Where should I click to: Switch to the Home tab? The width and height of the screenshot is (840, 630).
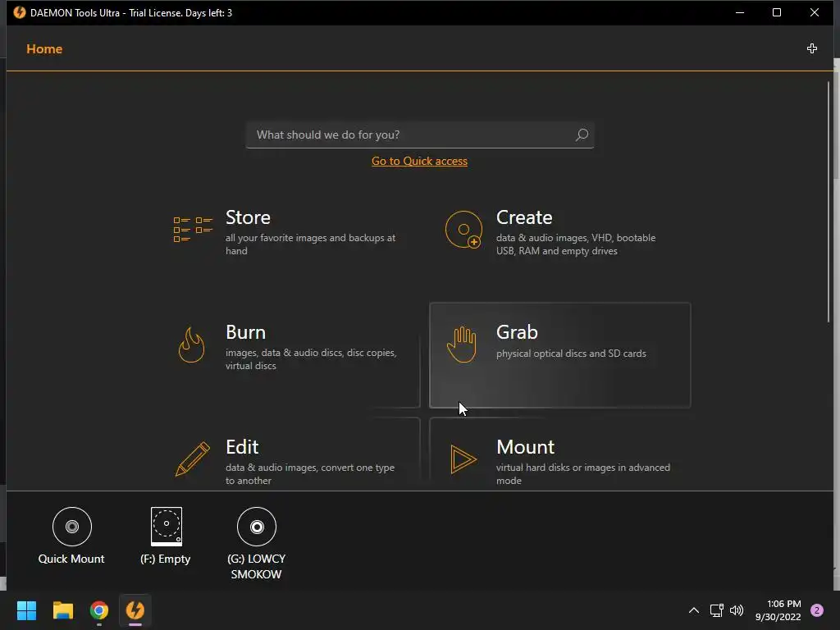tap(44, 48)
